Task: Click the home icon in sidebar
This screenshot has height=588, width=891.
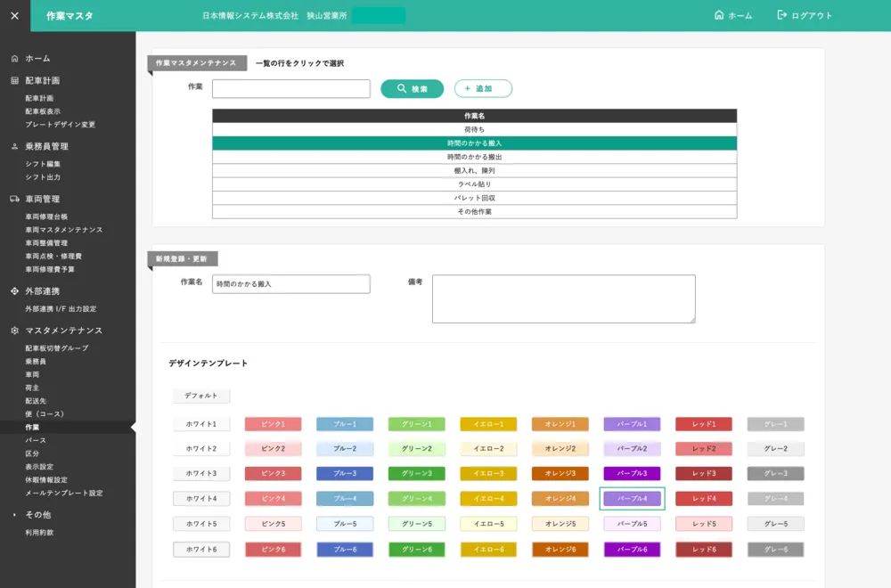Action: pyautogui.click(x=14, y=59)
